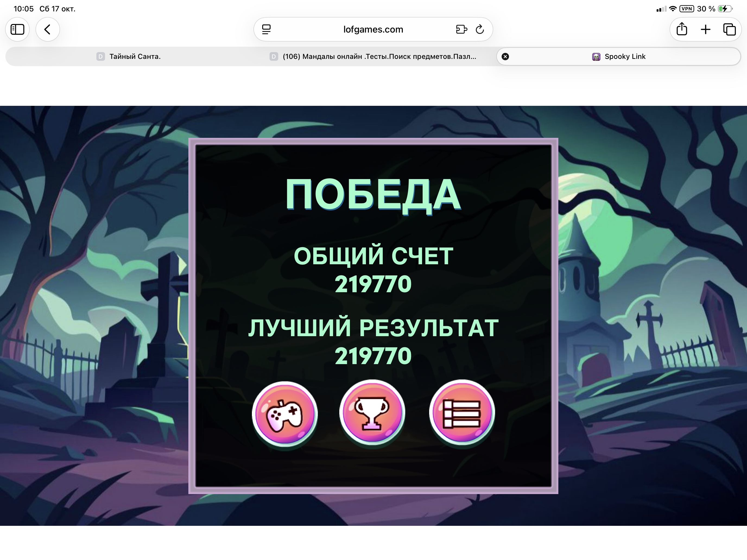Open the share sheet icon
Viewport: 747px width, 560px height.
682,29
